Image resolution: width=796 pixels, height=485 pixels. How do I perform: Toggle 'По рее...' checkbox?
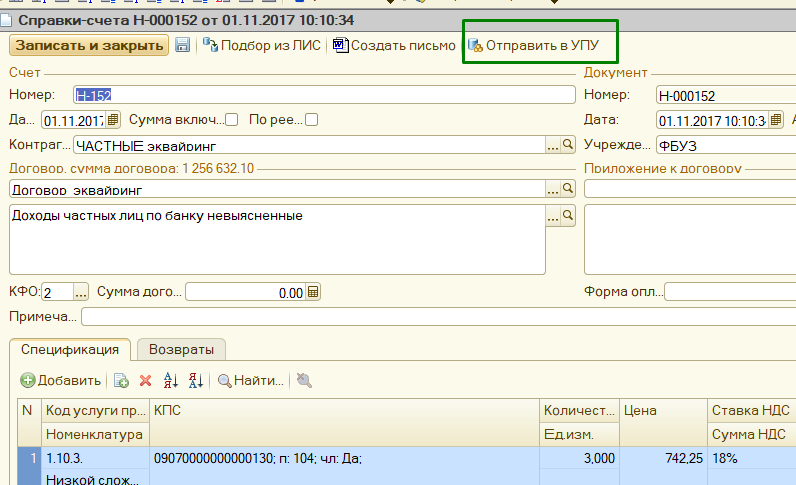coord(311,120)
